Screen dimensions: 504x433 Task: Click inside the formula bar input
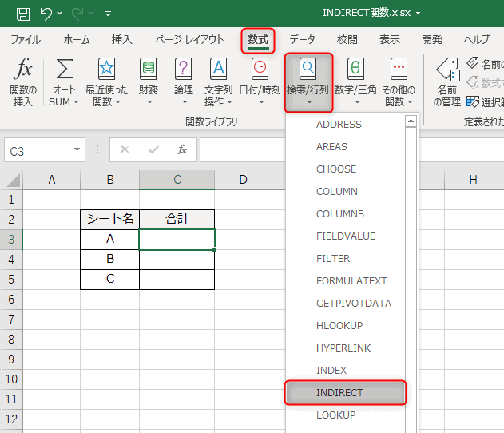click(243, 150)
